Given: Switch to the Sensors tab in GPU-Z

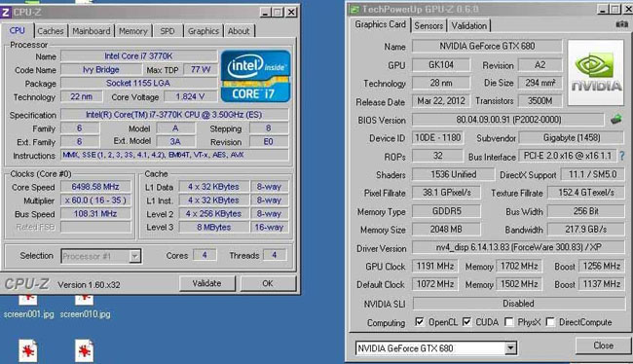Looking at the screenshot, I should (x=428, y=26).
